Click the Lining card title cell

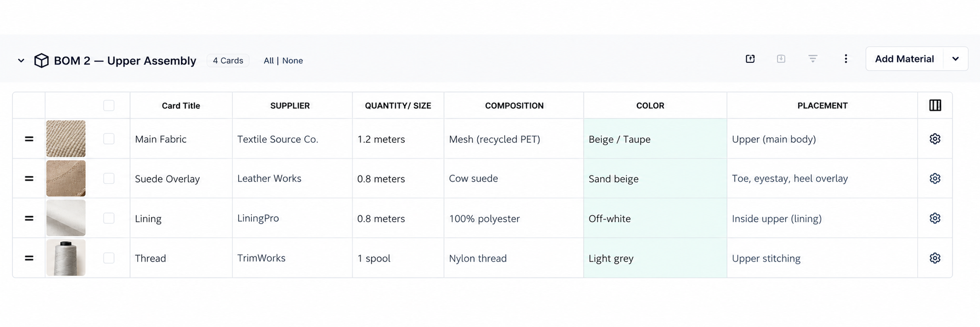181,219
